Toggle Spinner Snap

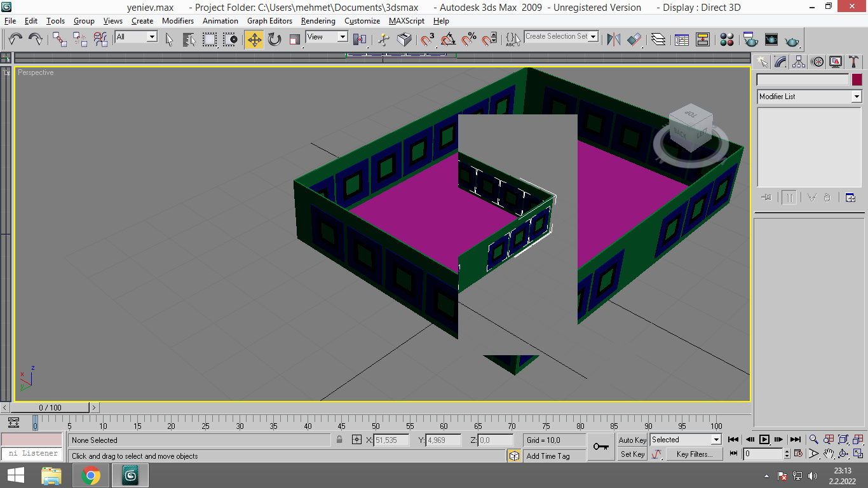(489, 39)
